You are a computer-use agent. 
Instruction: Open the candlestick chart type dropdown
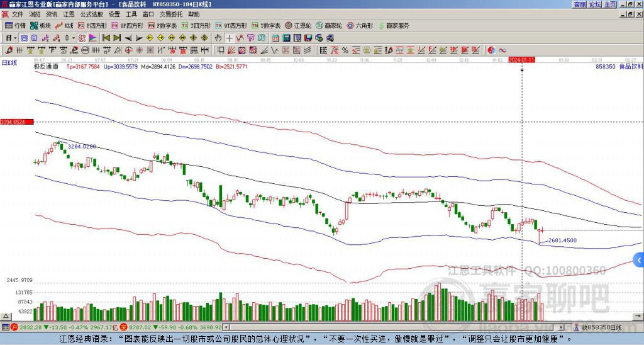tap(69, 38)
